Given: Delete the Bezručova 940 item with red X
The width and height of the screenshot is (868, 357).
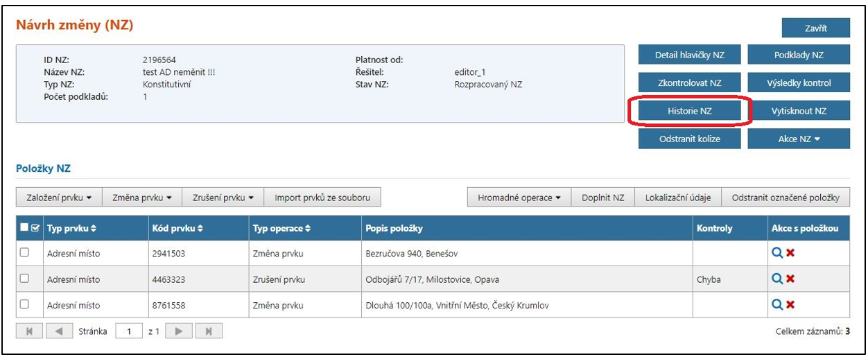Looking at the screenshot, I should click(x=790, y=254).
